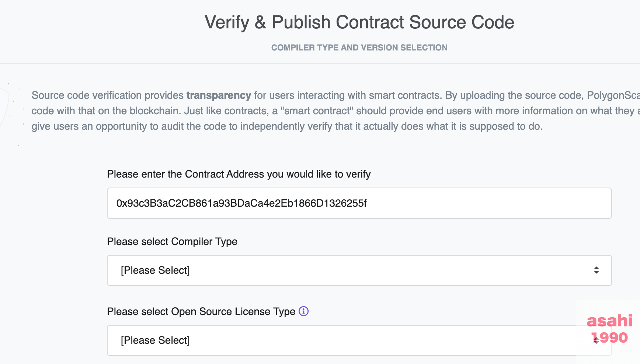Screen dimensions: 640x364
Task: Click COMPILER TYPE AND VERSION SELECTION subtitle
Action: pyautogui.click(x=359, y=48)
